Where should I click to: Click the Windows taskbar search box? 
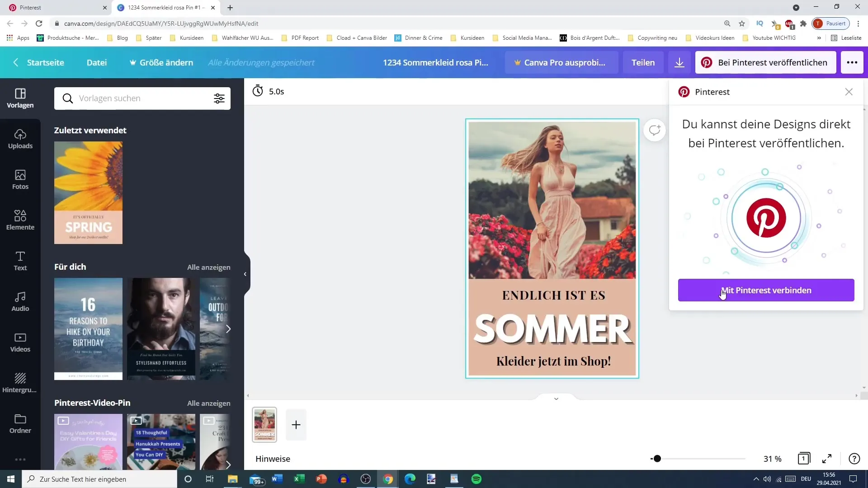99,479
